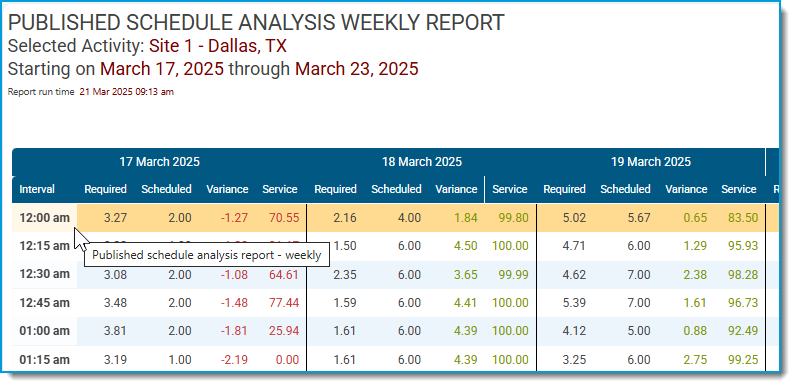Click the red variance value -1.48
The width and height of the screenshot is (795, 387).
pyautogui.click(x=234, y=303)
